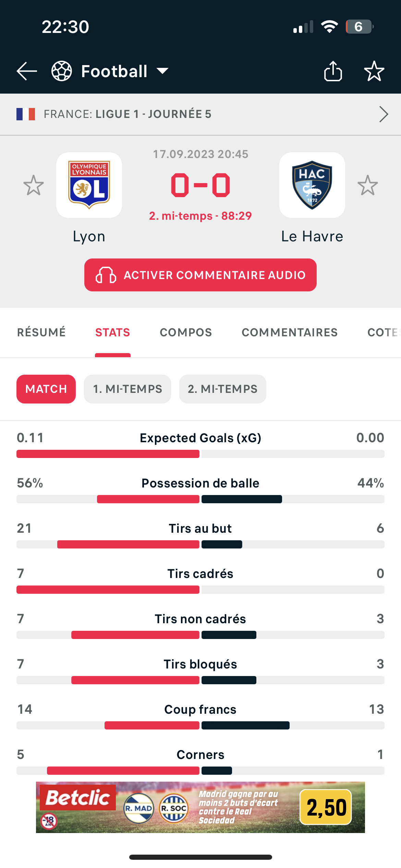Expand the Football sport dropdown arrow
Screen dimensions: 401x868
coord(162,71)
